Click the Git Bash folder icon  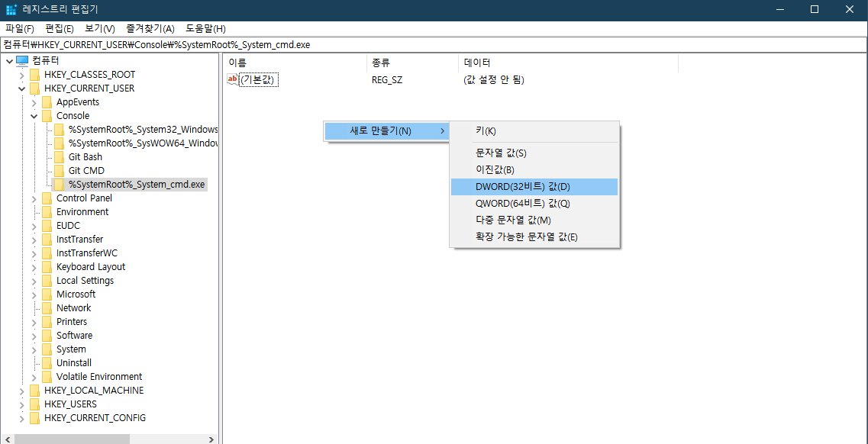[x=60, y=156]
